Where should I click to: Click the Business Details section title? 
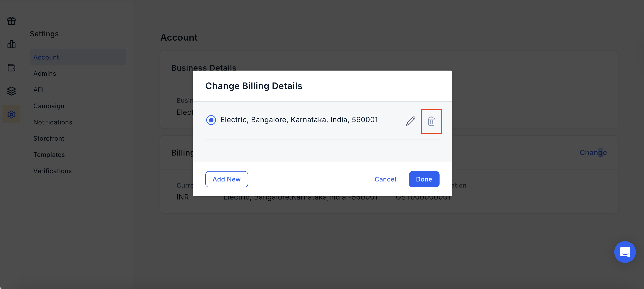[x=204, y=68]
